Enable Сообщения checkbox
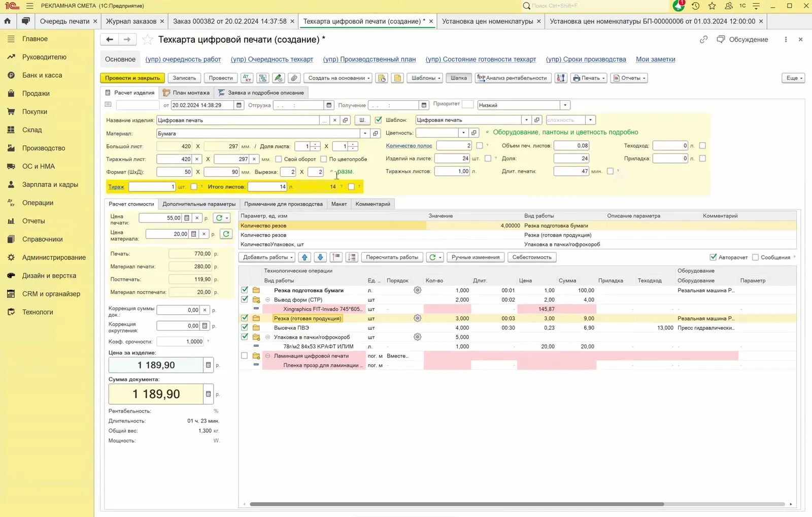Image resolution: width=812 pixels, height=517 pixels. 755,257
